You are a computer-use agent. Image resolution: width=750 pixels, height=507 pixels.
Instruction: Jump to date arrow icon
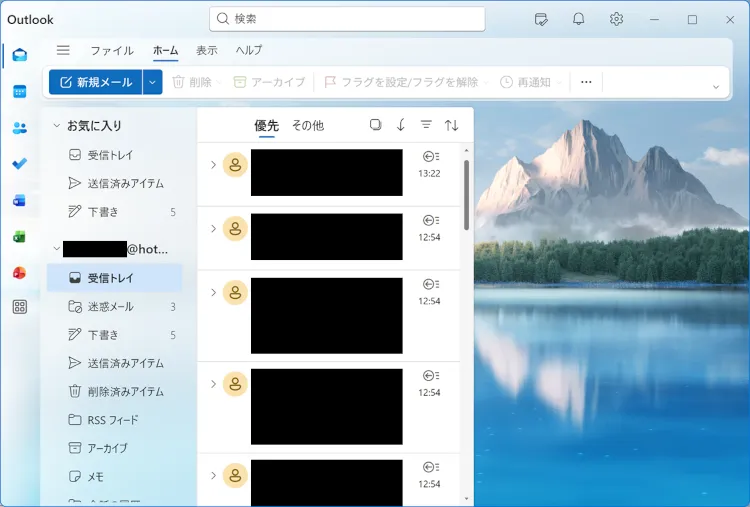(x=401, y=125)
